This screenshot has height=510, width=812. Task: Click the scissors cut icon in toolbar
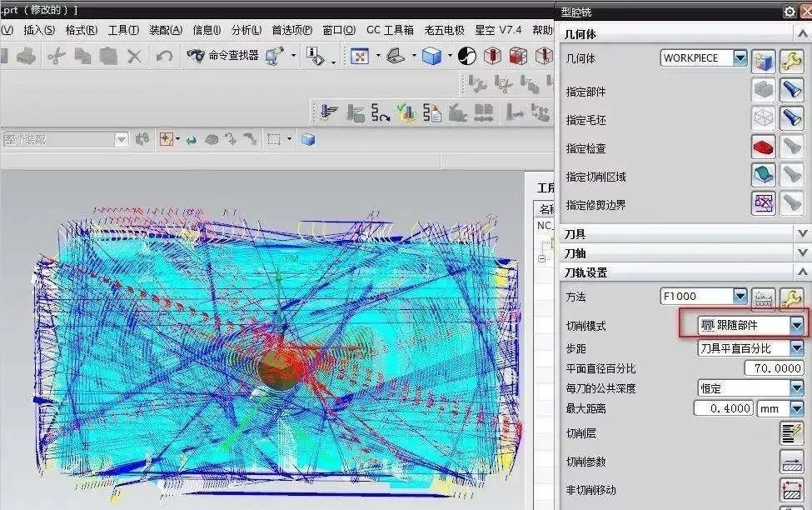coord(56,56)
